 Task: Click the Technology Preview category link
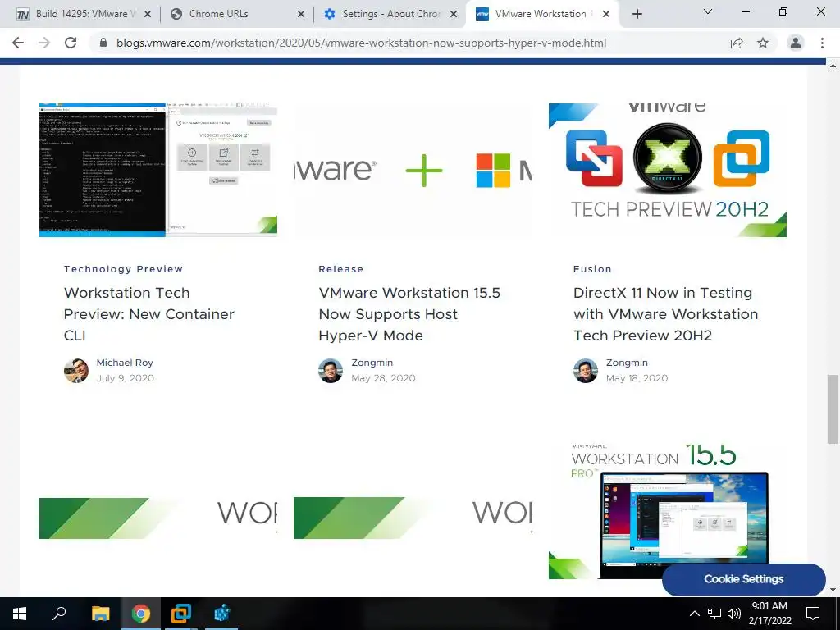point(123,269)
